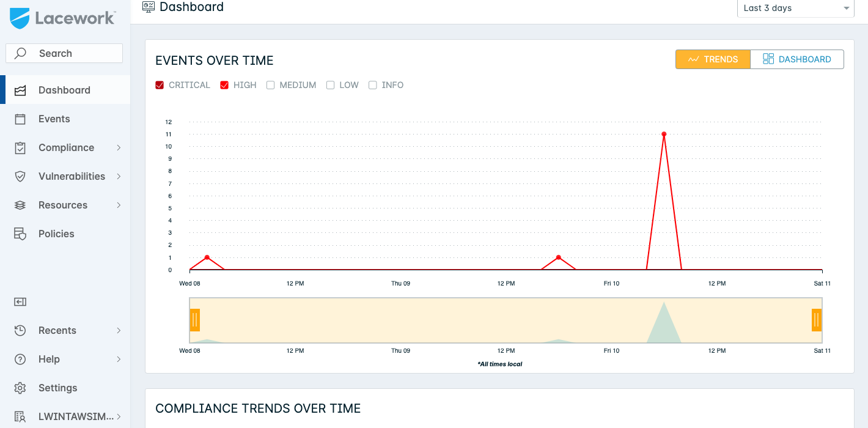Image resolution: width=868 pixels, height=428 pixels.
Task: Open the Events calendar icon
Action: pos(20,119)
